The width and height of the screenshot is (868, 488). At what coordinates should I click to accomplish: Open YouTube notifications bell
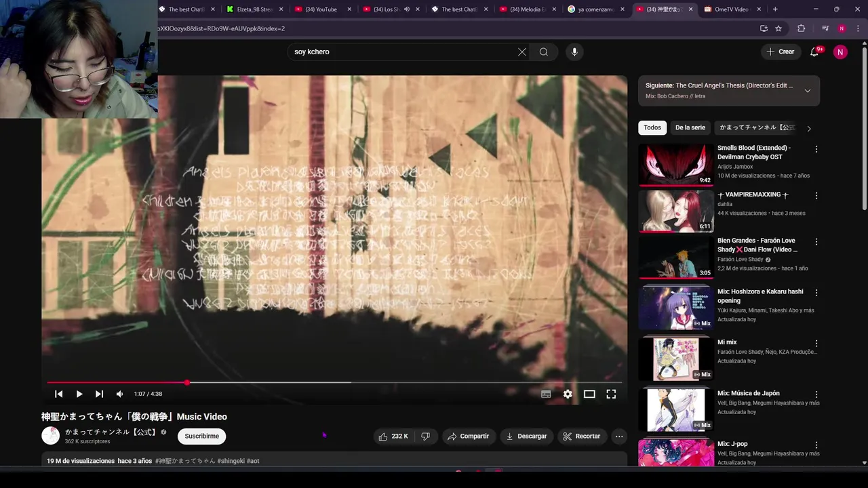click(x=815, y=52)
